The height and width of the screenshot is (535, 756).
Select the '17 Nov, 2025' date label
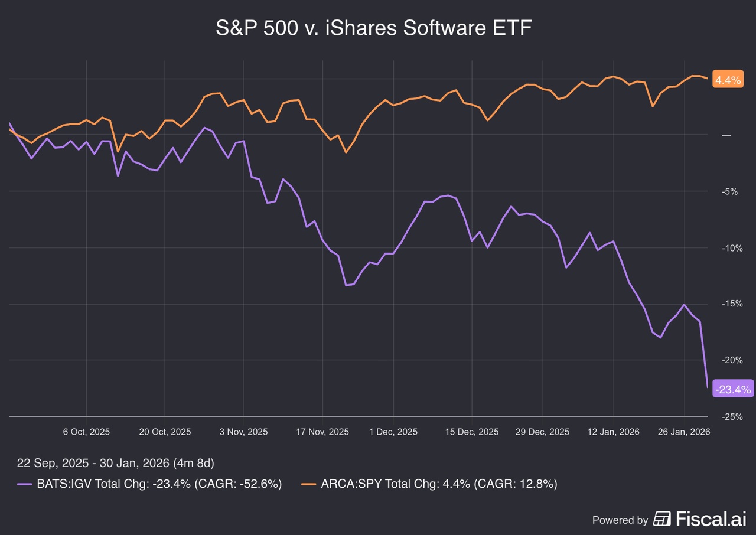(x=322, y=432)
